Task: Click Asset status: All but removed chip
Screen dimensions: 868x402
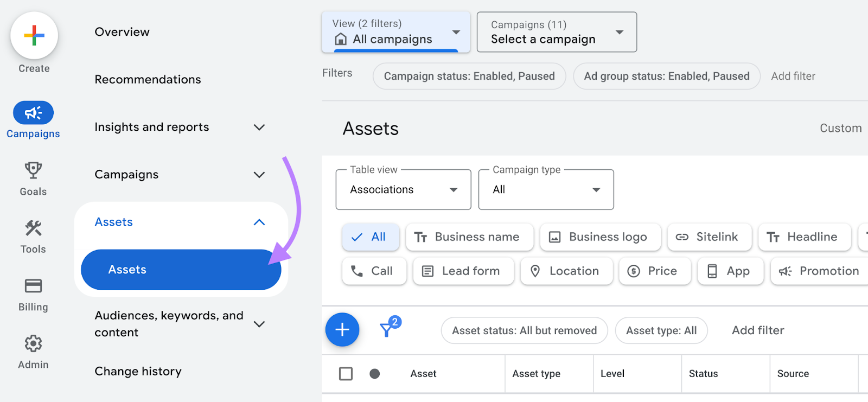Action: pos(525,330)
